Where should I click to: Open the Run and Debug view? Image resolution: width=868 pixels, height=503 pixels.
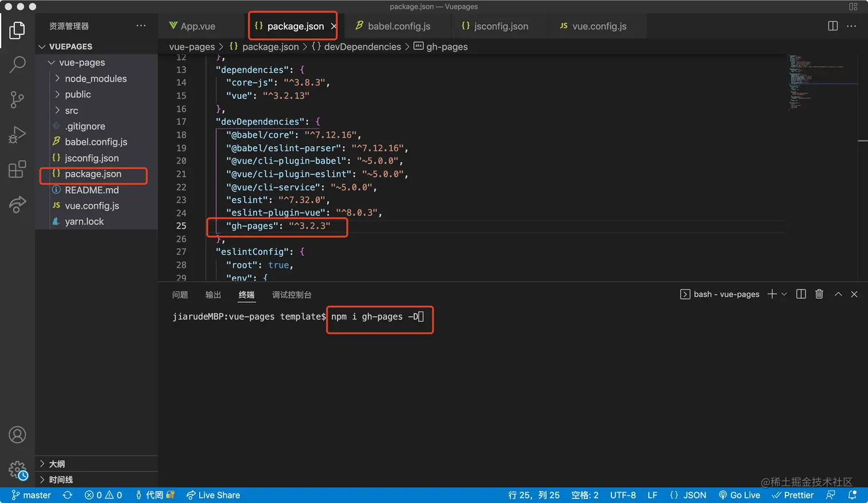(x=17, y=135)
